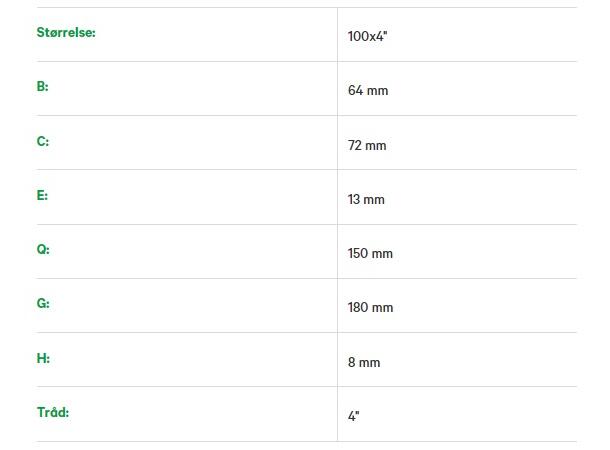Click the 72 mm value
Image resolution: width=610 pixels, height=450 pixels.
[x=367, y=145]
